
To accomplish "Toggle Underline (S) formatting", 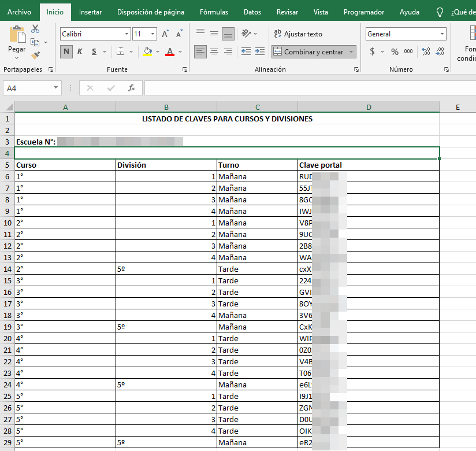I will tap(94, 51).
